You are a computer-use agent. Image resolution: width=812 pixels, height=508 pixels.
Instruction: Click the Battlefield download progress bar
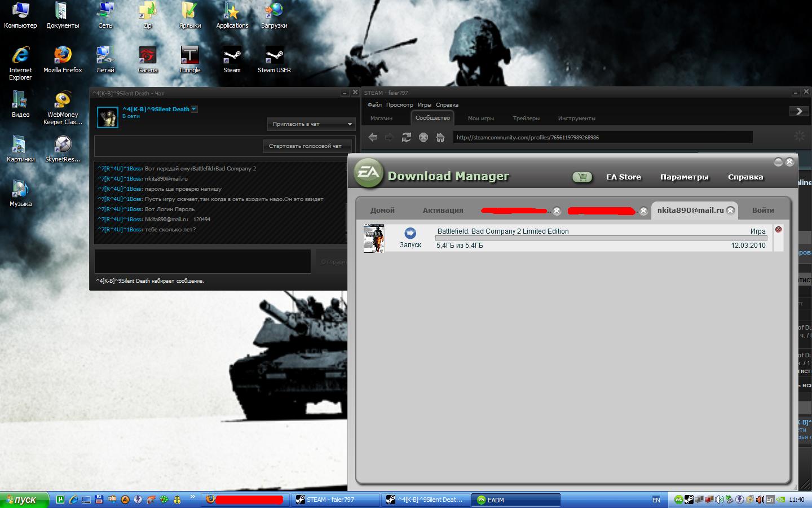(601, 238)
